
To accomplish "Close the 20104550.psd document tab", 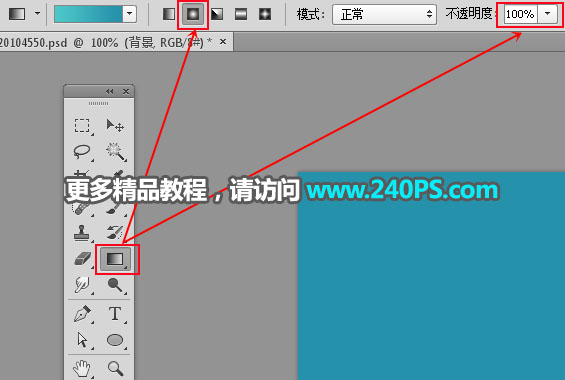I will pos(223,42).
